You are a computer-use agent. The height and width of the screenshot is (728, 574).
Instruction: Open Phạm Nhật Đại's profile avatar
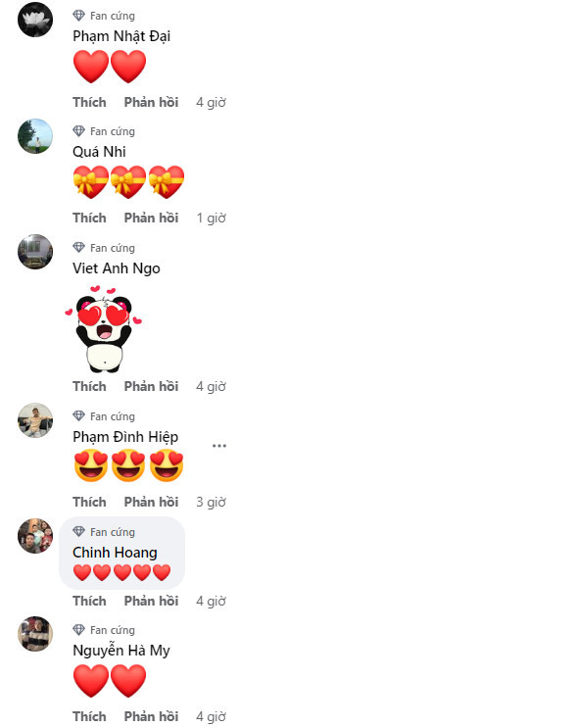point(35,20)
